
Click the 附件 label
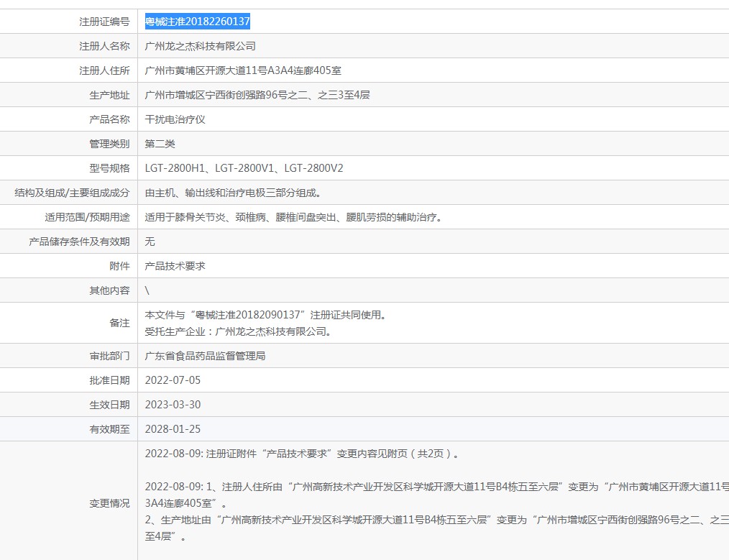[x=120, y=266]
